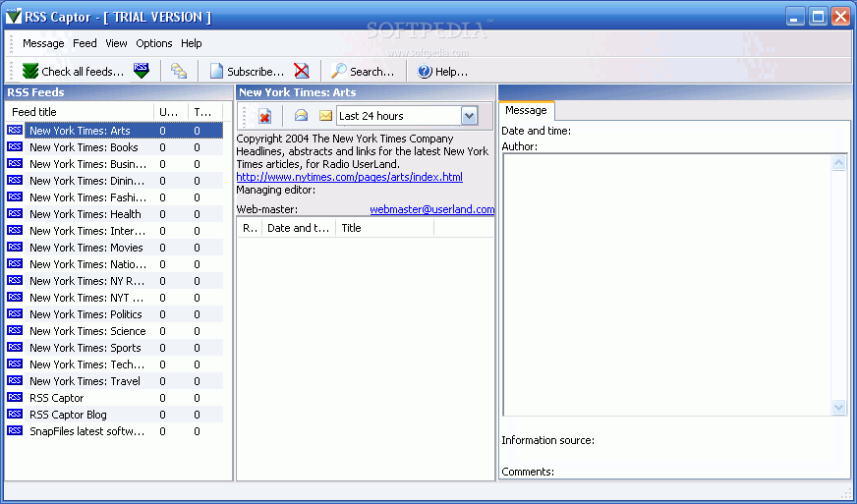Click RSS icon beside New York Times: Science
Viewport: 857px width, 504px height.
pyautogui.click(x=15, y=331)
